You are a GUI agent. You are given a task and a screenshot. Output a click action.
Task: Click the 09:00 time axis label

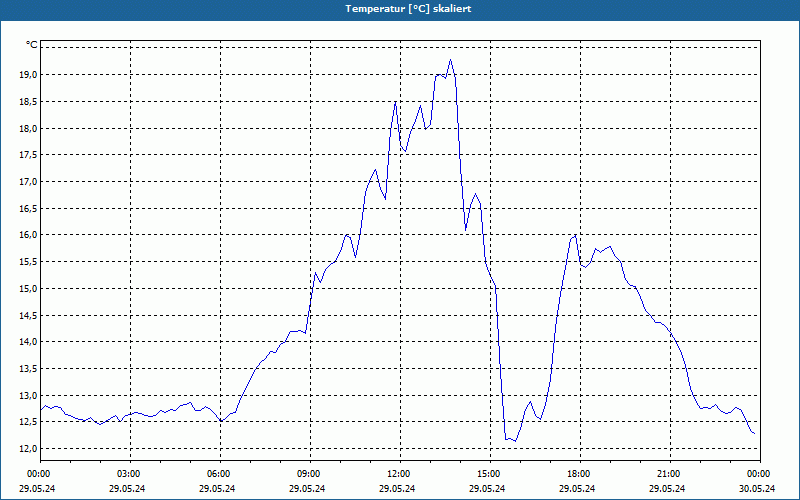(x=308, y=474)
